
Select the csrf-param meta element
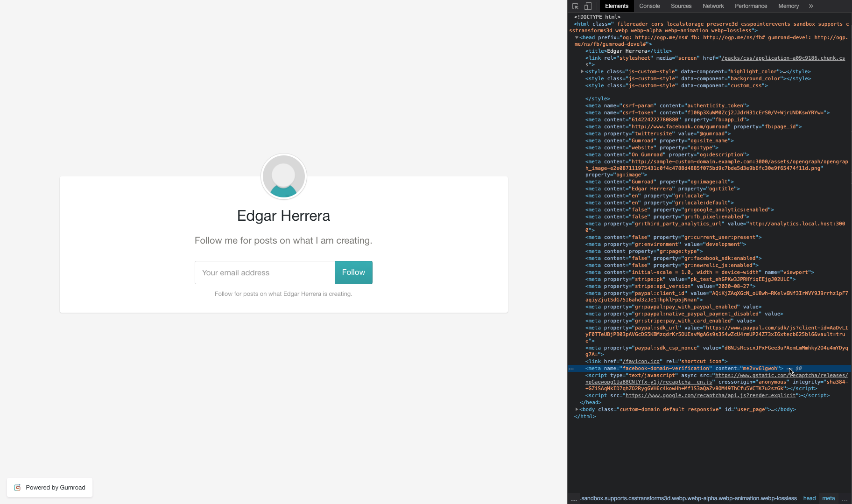pyautogui.click(x=667, y=105)
